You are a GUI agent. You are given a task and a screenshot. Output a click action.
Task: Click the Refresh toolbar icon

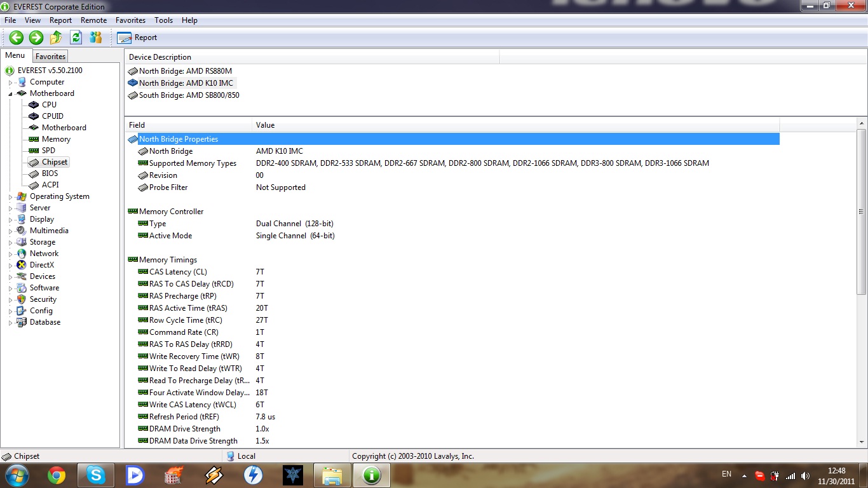76,37
